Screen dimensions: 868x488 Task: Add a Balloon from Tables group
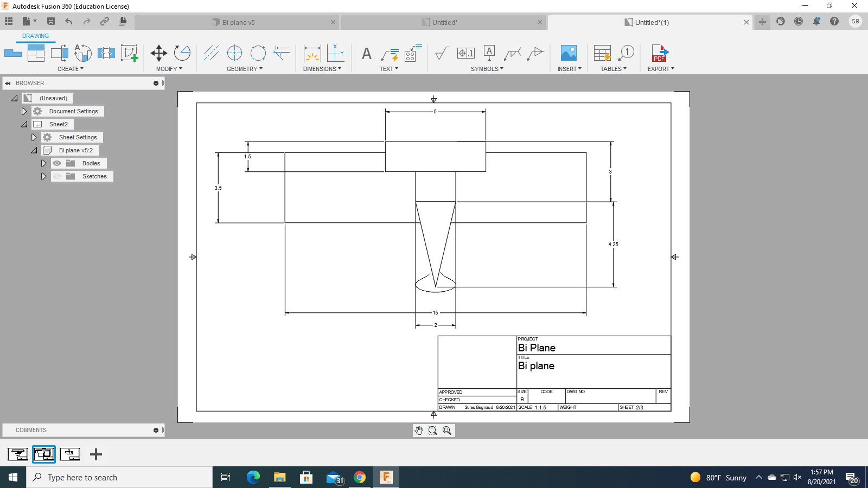tap(627, 53)
